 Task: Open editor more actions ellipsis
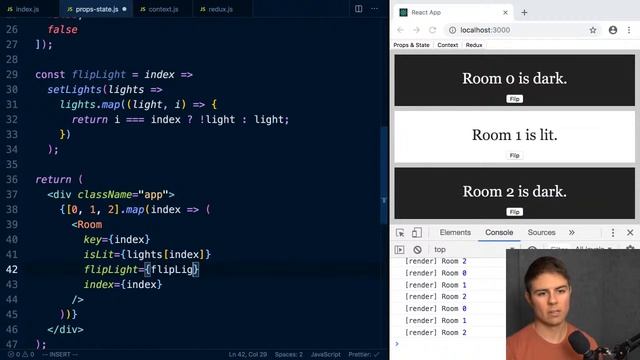(x=374, y=9)
